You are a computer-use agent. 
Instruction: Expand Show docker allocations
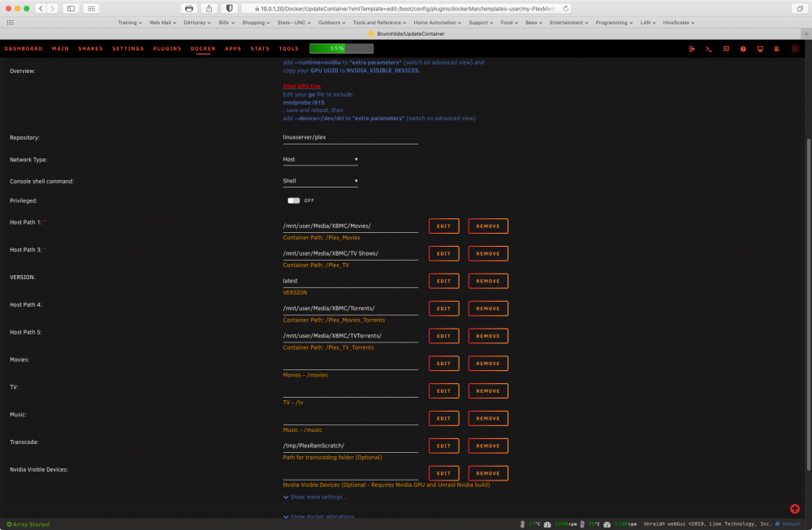(x=319, y=516)
